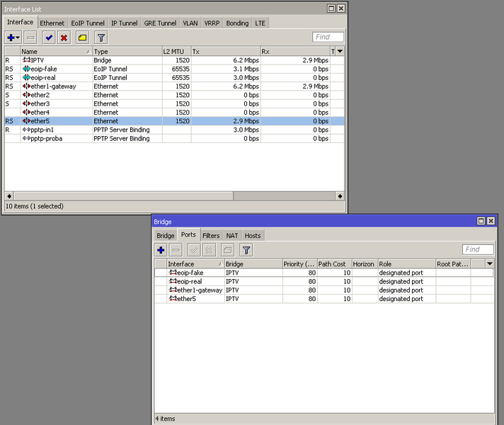Sort by the Tx column header

pos(226,52)
